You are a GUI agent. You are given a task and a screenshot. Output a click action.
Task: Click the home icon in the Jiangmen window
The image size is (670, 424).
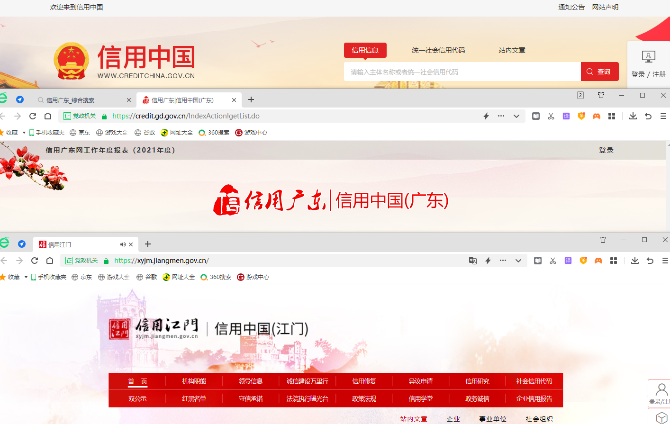(50, 261)
